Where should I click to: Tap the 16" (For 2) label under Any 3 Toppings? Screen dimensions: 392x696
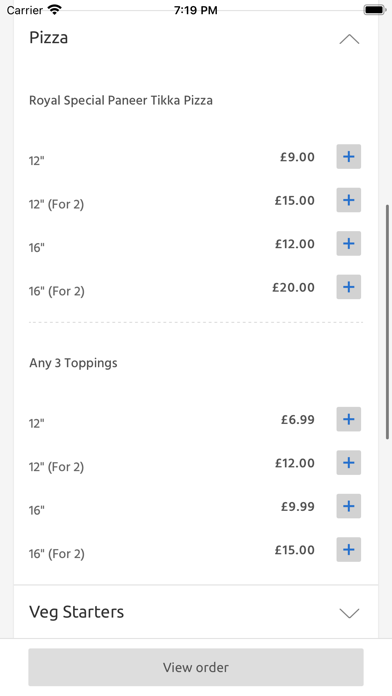click(x=57, y=554)
